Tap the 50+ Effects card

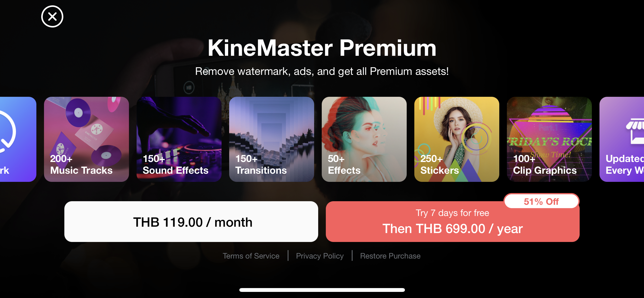pos(364,139)
